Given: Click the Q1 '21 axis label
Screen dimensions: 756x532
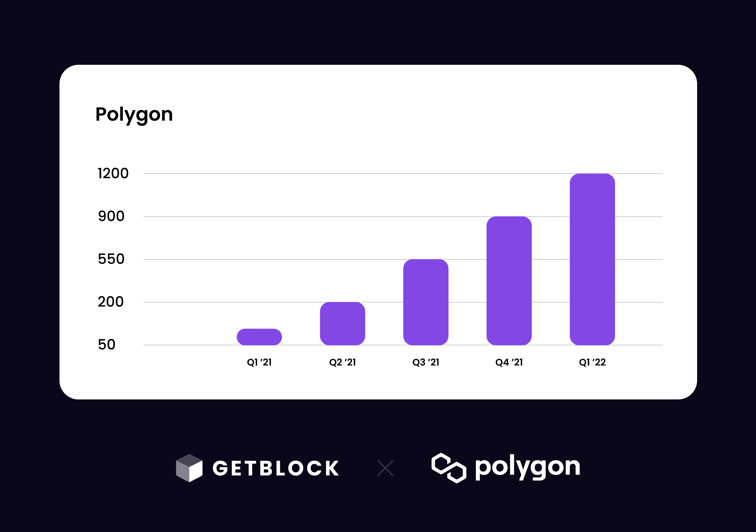Looking at the screenshot, I should 259,362.
